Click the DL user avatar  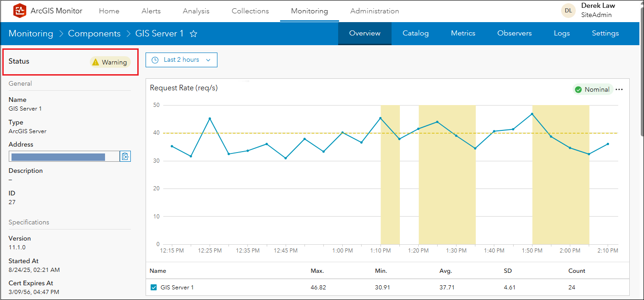(x=568, y=11)
